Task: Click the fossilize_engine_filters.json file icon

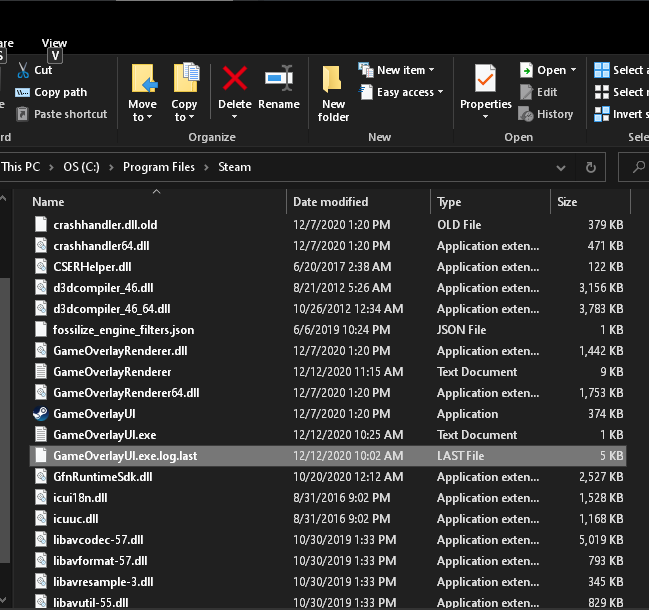Action: click(x=41, y=330)
